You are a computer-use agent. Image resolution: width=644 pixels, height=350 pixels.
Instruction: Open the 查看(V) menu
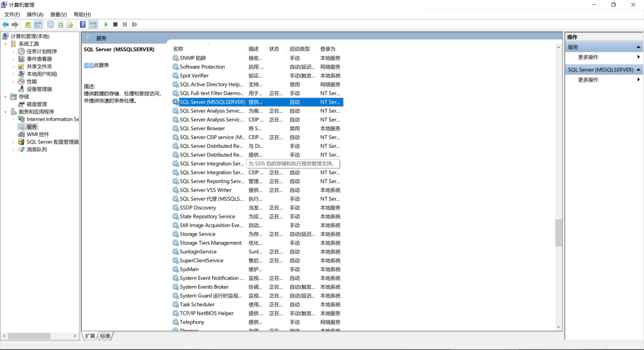tap(58, 14)
